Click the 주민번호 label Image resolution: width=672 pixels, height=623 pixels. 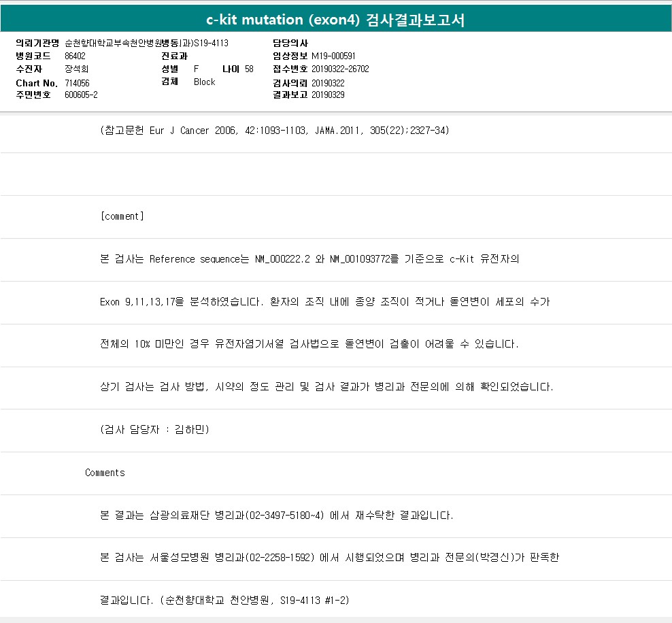click(33, 95)
